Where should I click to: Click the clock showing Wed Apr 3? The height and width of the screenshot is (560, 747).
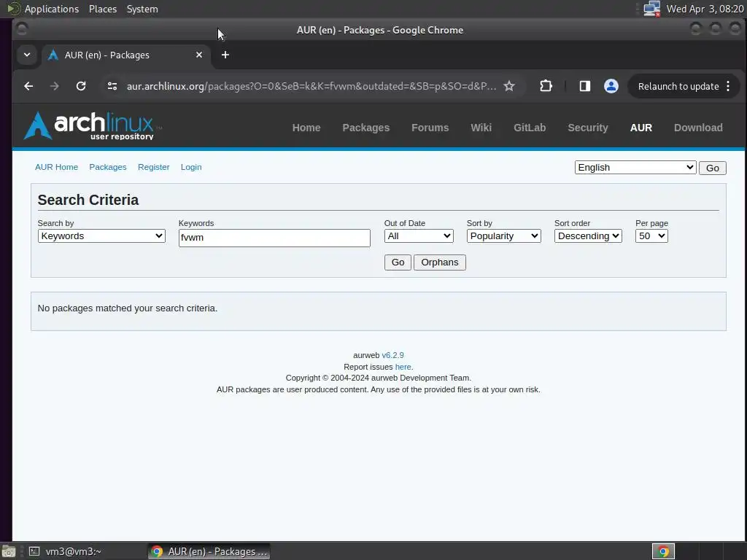(705, 9)
